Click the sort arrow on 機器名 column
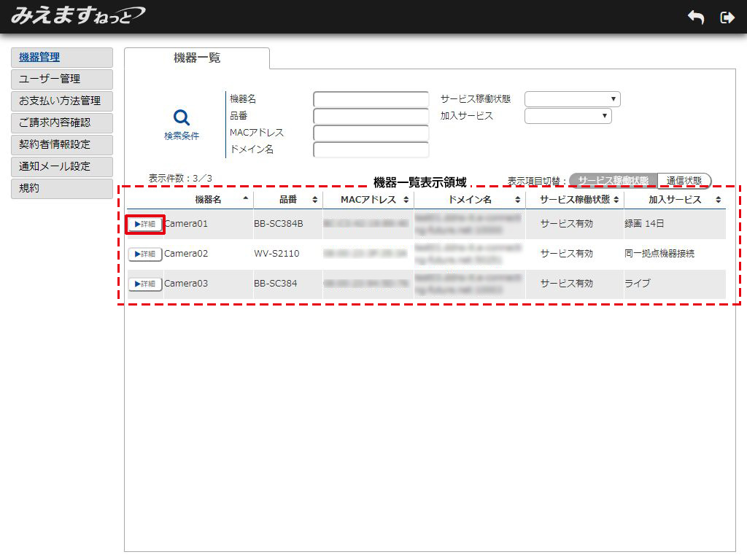This screenshot has height=560, width=747. (246, 198)
